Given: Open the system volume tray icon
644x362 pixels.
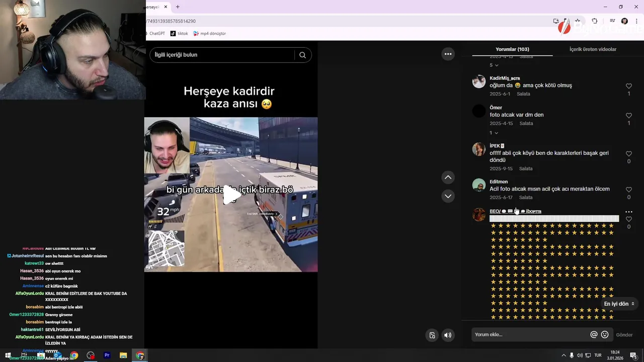Looking at the screenshot, I should (580, 355).
